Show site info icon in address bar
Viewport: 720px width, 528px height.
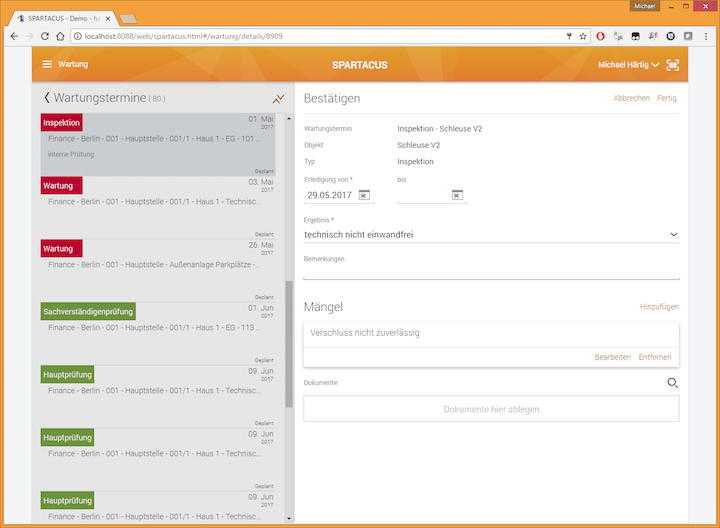coord(78,36)
